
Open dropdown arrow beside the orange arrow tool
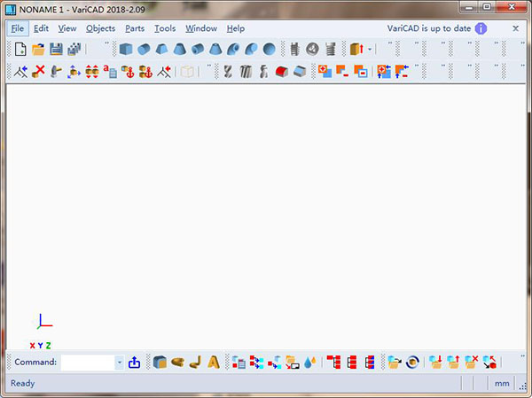(370, 50)
